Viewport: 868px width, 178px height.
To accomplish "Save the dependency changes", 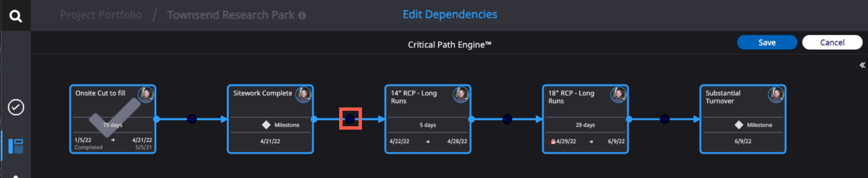I will click(767, 43).
